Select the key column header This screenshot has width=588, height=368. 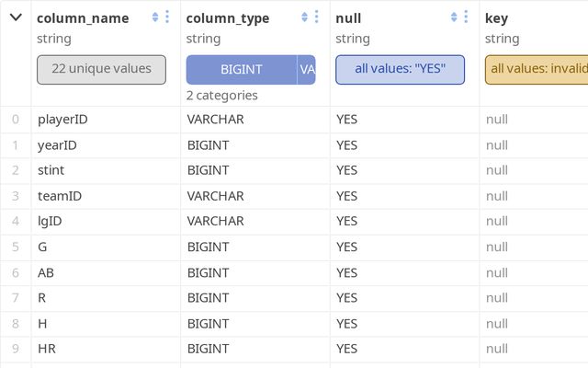[496, 18]
